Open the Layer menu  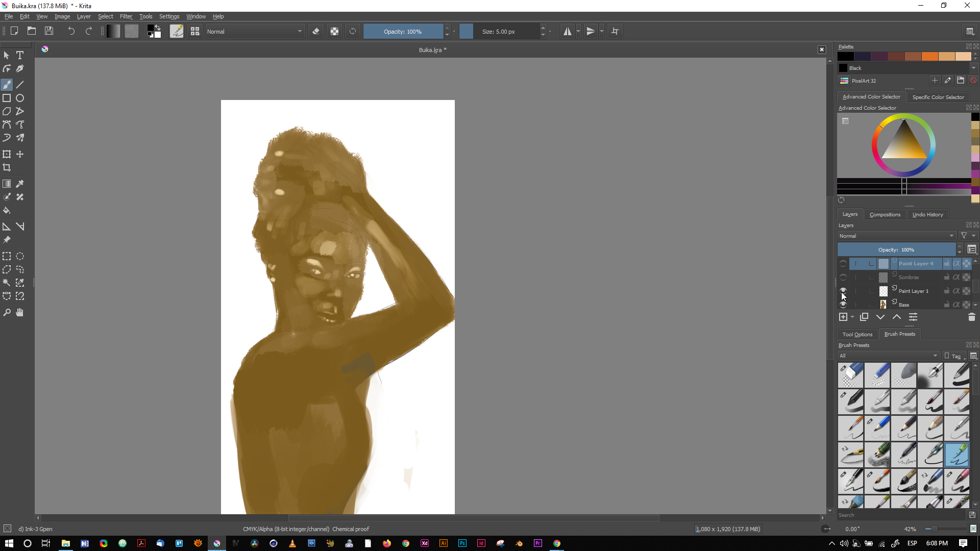coord(84,16)
